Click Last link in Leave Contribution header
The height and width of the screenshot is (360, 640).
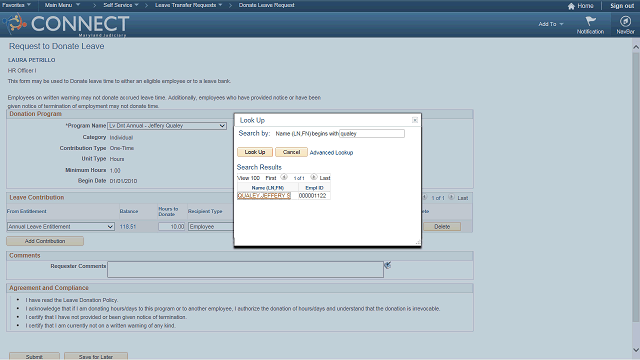click(462, 198)
